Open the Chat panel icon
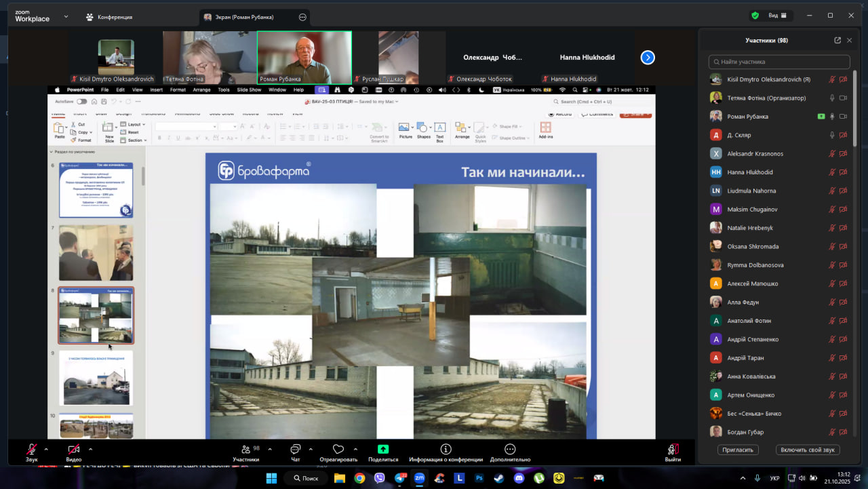This screenshot has width=868, height=489. coord(295,450)
